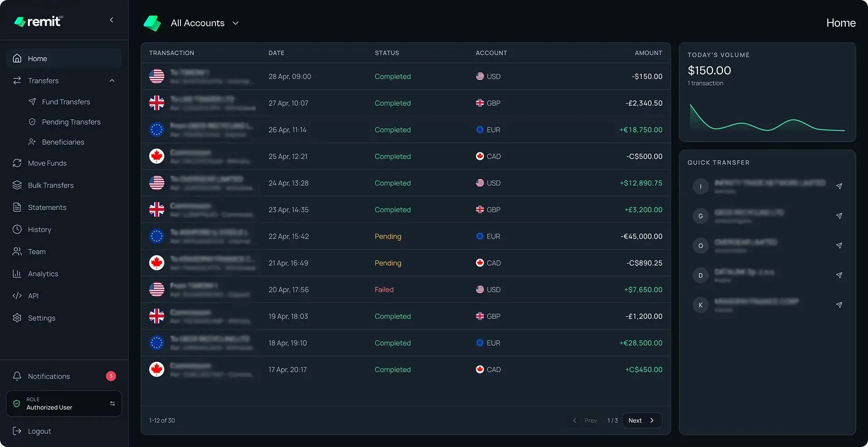
Task: Click the GBP account on 23 Apr row
Action: [488, 209]
